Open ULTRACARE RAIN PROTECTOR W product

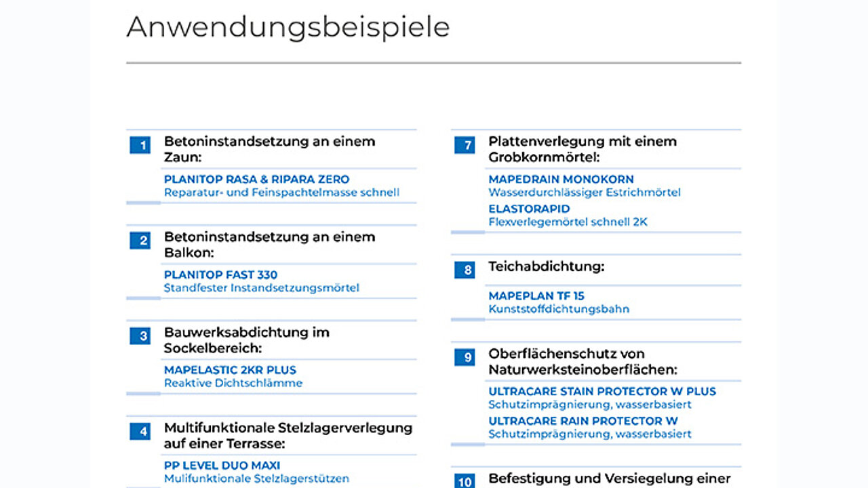(x=583, y=421)
